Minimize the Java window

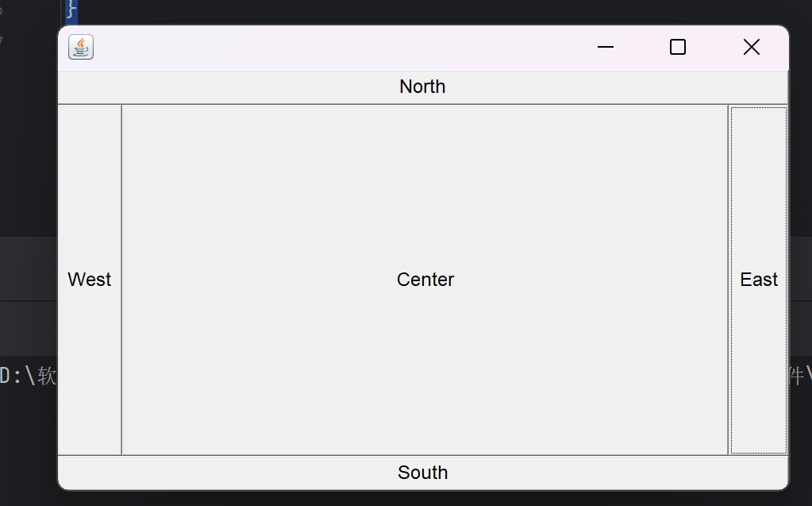point(606,48)
